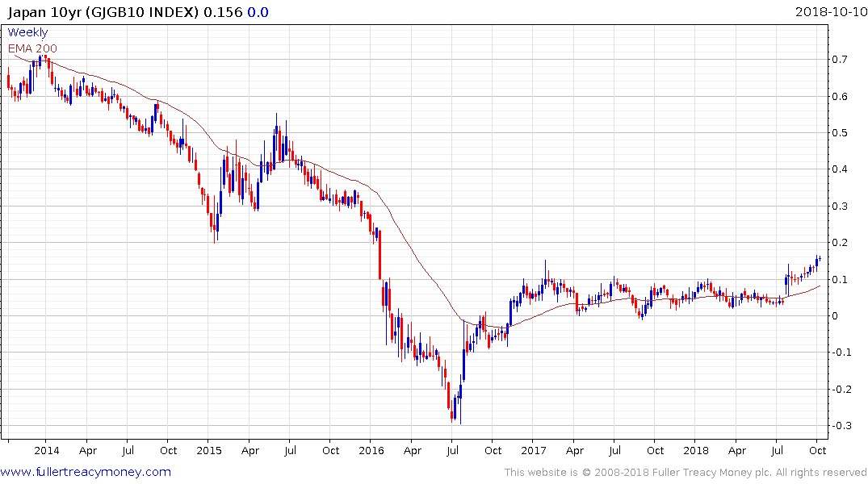Click the '0' y-axis label
Screen dimensions: 868x484
click(x=836, y=316)
